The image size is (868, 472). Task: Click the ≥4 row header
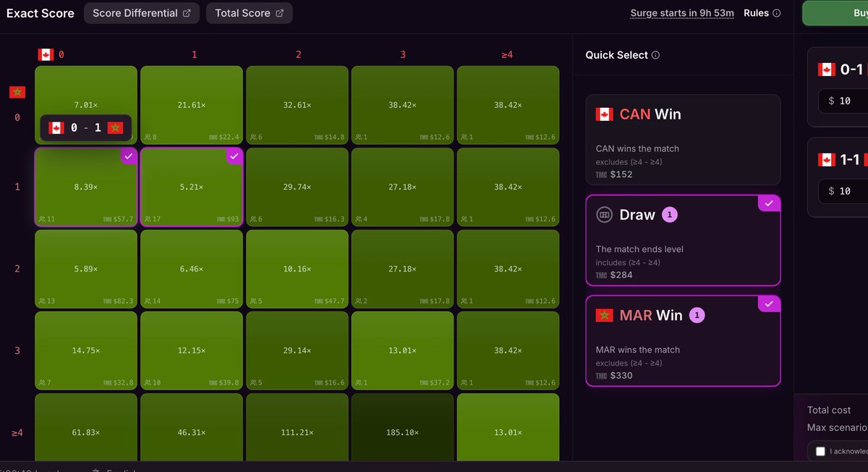[x=17, y=432]
